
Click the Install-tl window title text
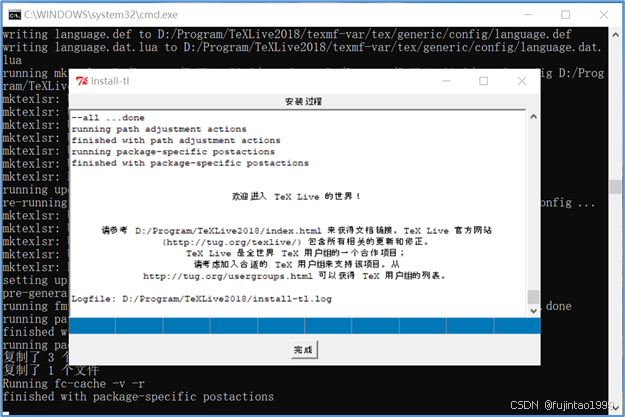(110, 81)
